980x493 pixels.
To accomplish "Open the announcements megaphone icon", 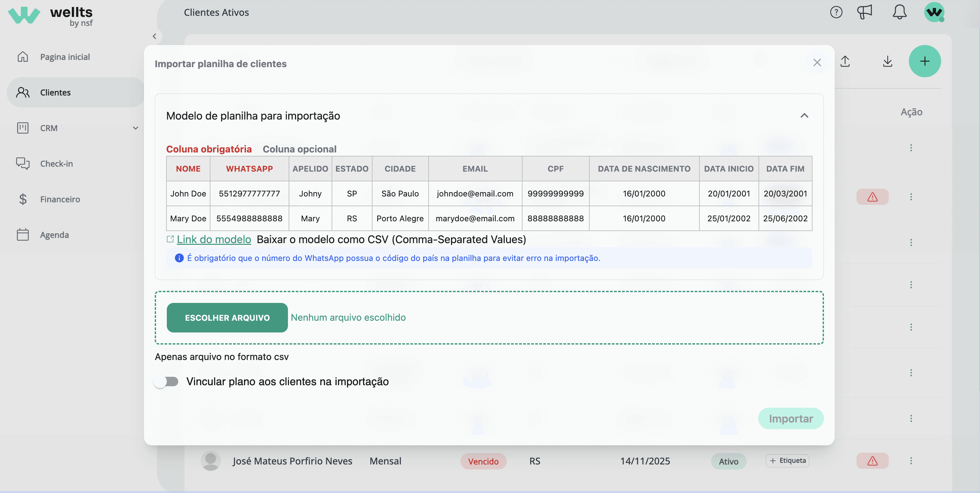I will [864, 12].
